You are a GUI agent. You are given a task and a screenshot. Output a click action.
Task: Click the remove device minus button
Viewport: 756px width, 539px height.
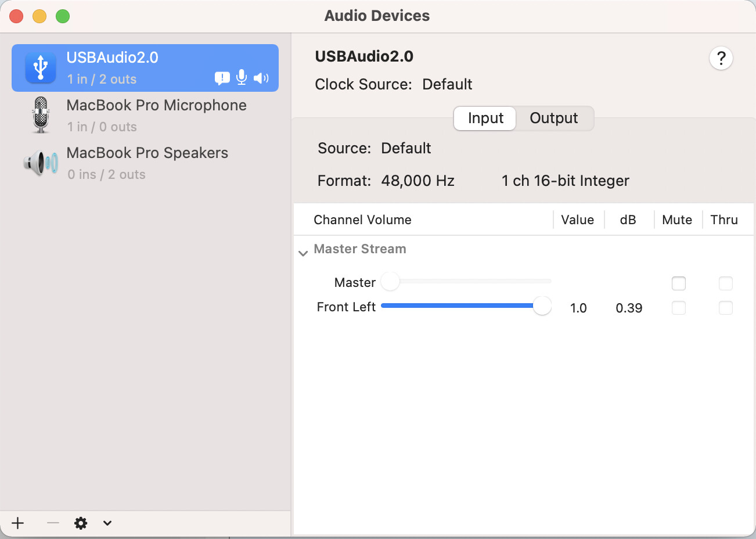click(x=52, y=523)
